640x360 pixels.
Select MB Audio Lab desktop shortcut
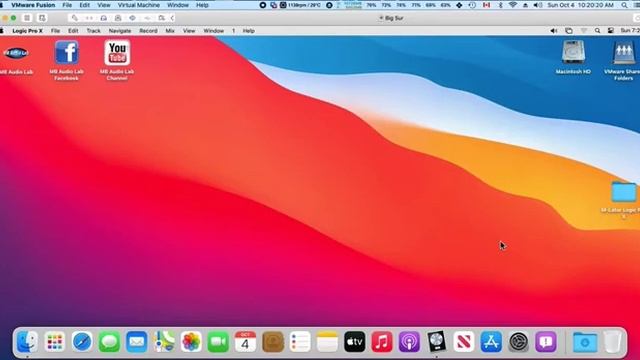[16, 58]
